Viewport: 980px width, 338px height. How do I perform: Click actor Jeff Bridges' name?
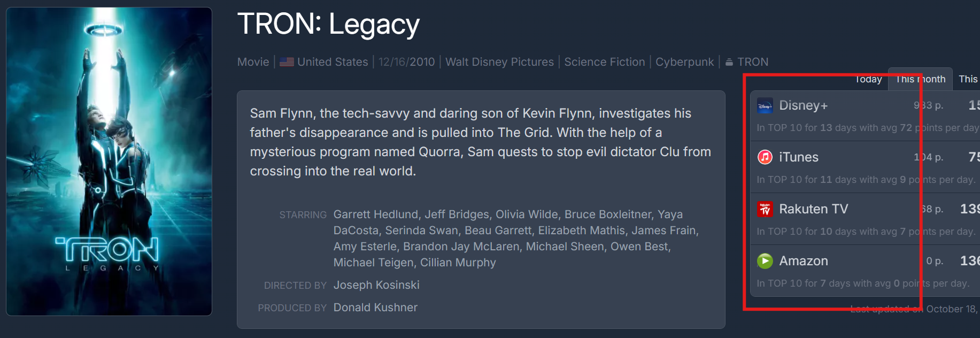[457, 214]
